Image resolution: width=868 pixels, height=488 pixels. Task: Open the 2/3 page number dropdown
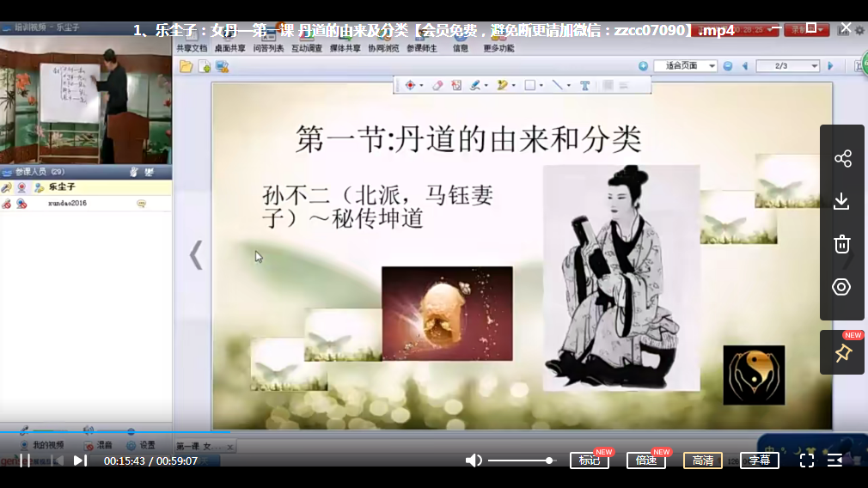pos(788,66)
